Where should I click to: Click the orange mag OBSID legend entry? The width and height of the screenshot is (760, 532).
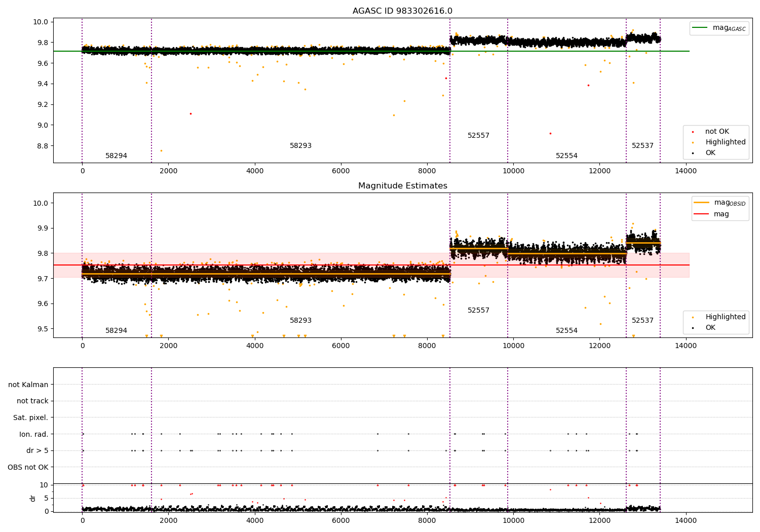click(720, 203)
